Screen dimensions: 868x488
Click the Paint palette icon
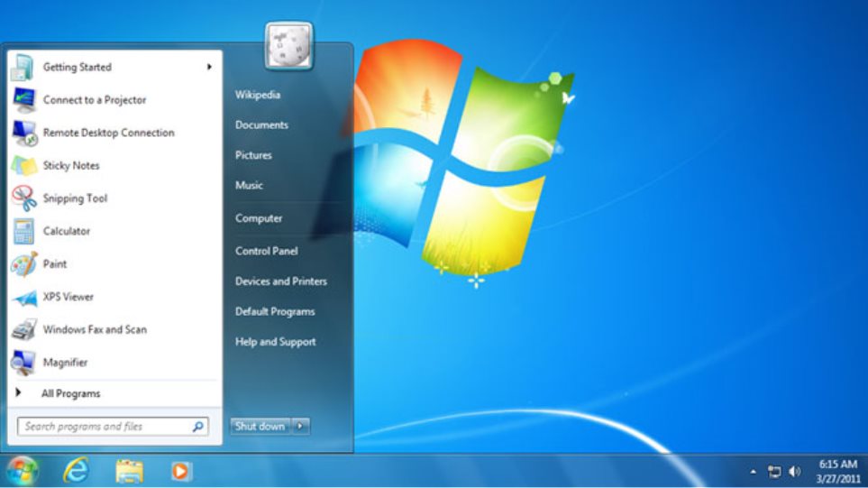[23, 264]
